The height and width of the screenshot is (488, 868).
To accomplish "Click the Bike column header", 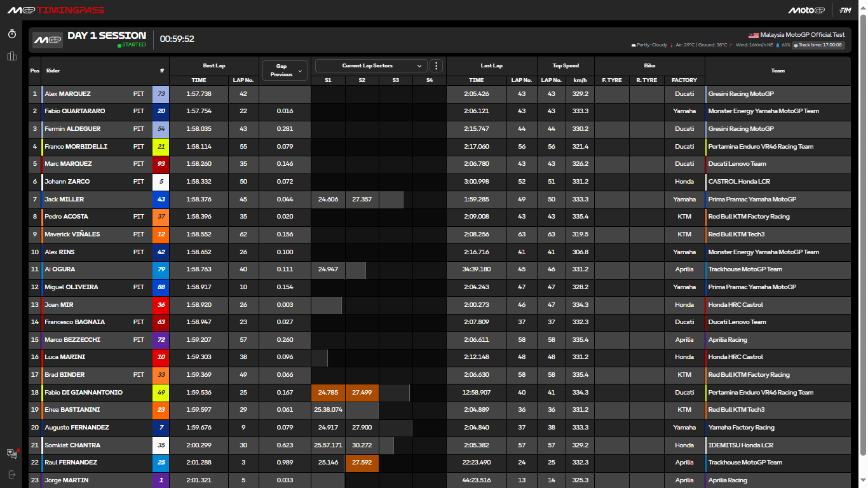I will [649, 65].
